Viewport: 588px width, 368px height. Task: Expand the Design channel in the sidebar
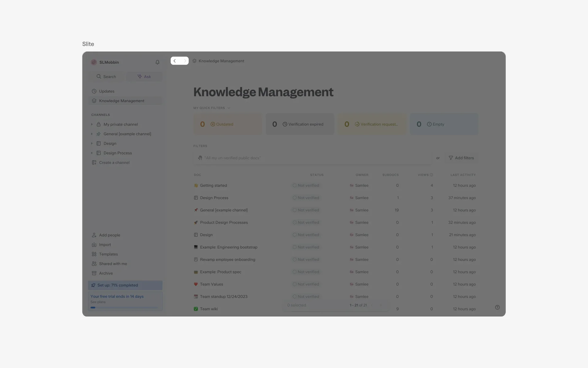click(92, 143)
